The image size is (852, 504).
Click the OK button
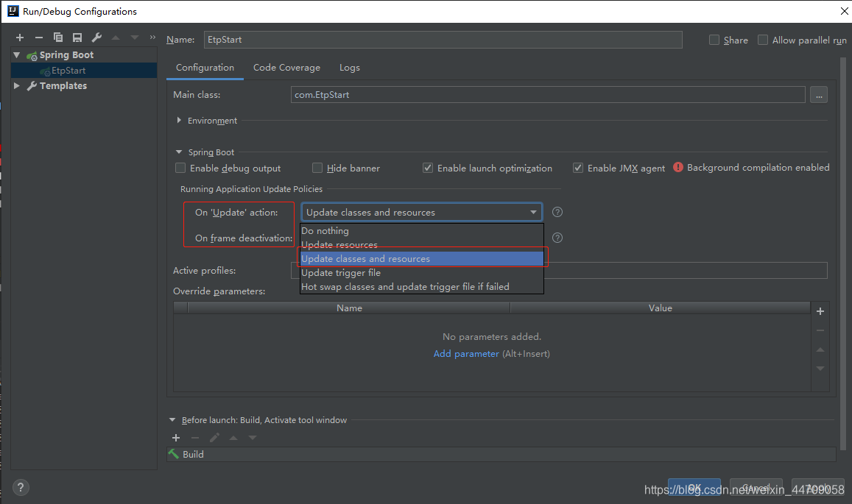pyautogui.click(x=693, y=486)
